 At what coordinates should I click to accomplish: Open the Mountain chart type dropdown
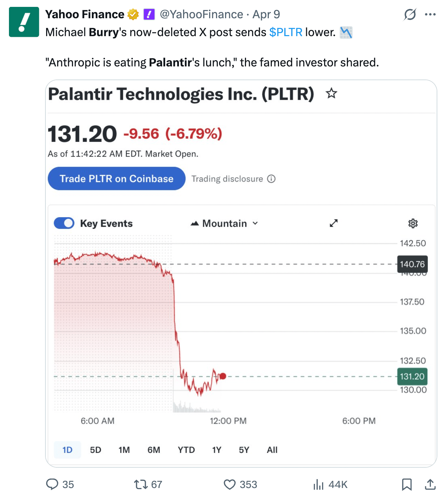(x=224, y=223)
